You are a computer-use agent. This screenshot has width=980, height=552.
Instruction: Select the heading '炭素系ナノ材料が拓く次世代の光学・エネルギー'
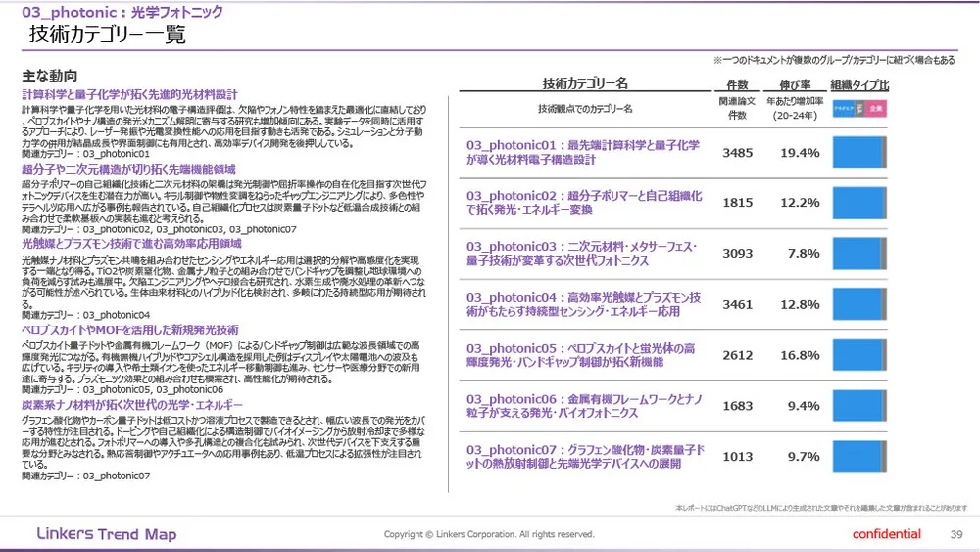(132, 405)
